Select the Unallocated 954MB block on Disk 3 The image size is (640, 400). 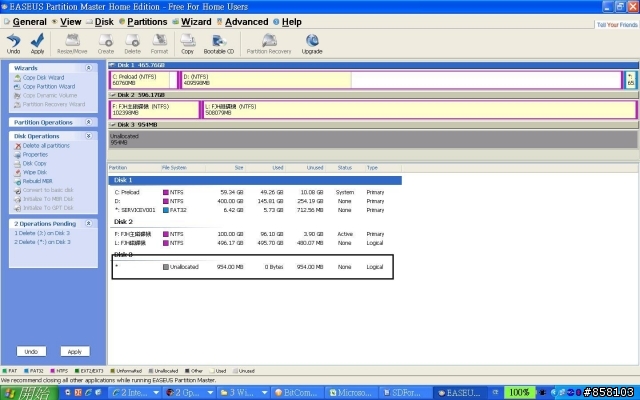[x=373, y=139]
